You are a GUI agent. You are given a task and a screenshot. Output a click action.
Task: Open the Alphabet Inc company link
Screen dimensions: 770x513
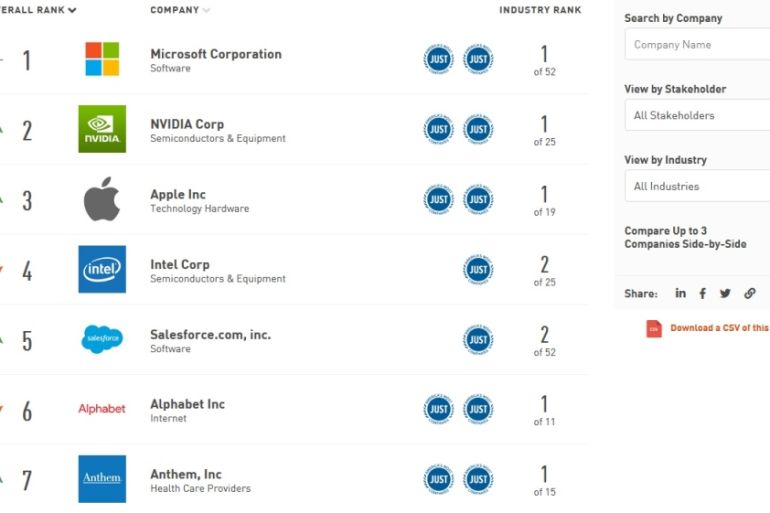[x=187, y=404]
